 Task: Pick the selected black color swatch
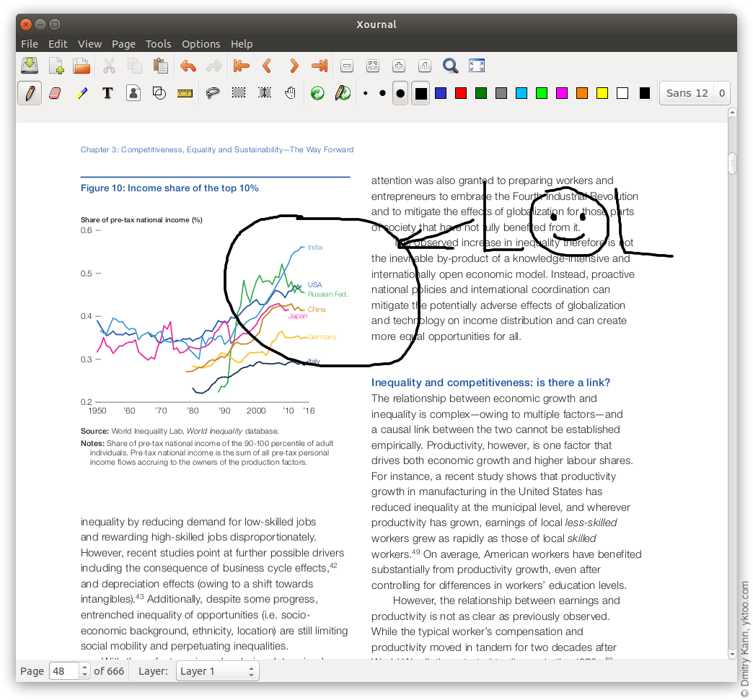[x=420, y=93]
